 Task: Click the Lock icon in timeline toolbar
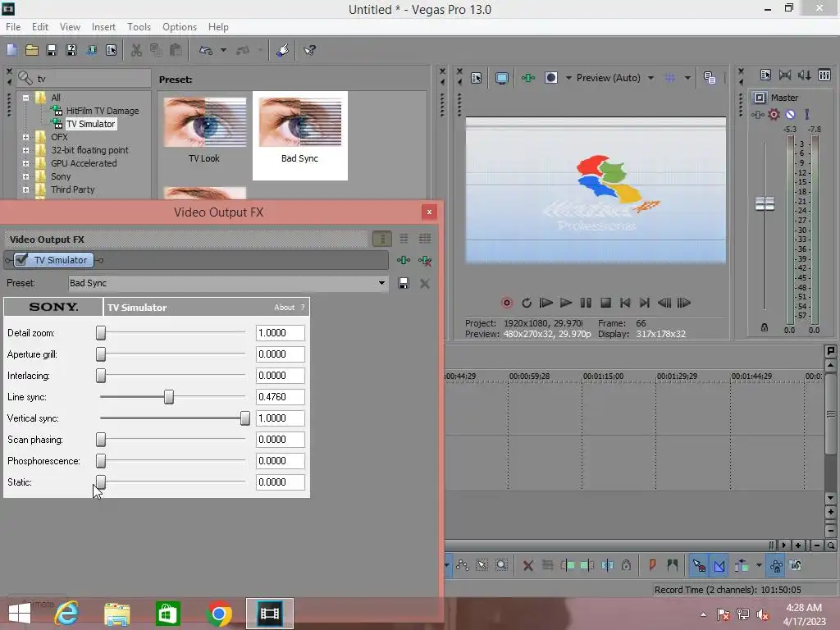[626, 565]
